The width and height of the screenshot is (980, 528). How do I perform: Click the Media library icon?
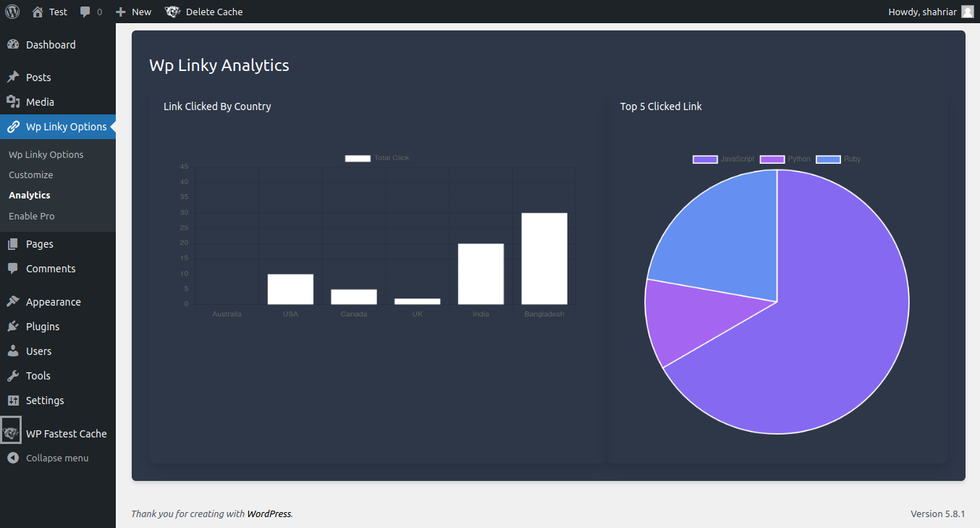[13, 102]
